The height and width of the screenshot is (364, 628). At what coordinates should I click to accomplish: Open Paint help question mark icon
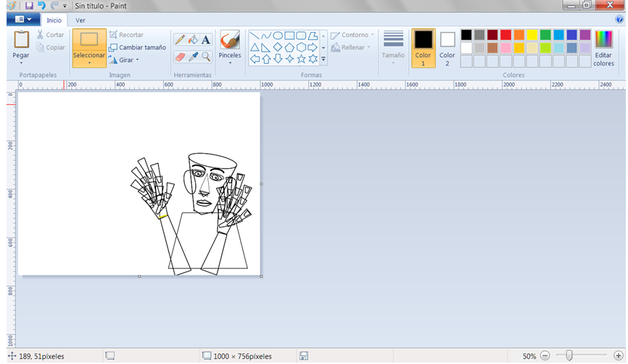[x=619, y=20]
